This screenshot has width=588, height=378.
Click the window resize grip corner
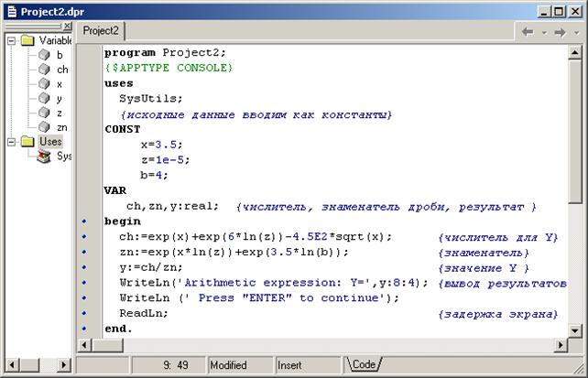[x=579, y=368]
